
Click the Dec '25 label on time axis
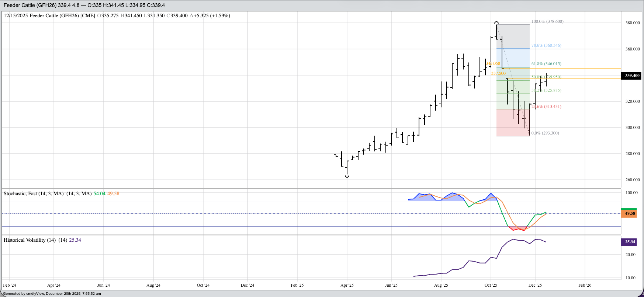(535, 285)
